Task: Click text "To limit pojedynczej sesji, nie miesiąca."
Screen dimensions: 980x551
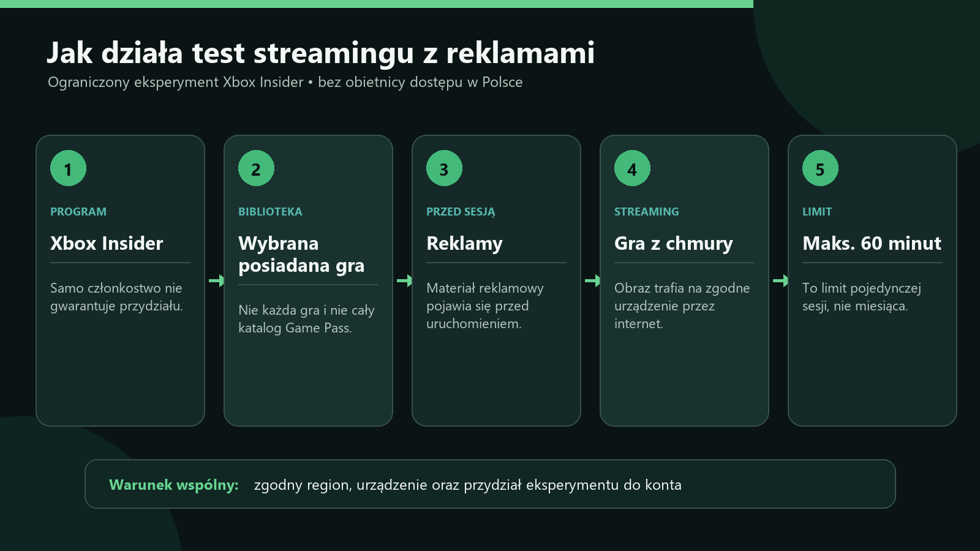Action: [862, 297]
